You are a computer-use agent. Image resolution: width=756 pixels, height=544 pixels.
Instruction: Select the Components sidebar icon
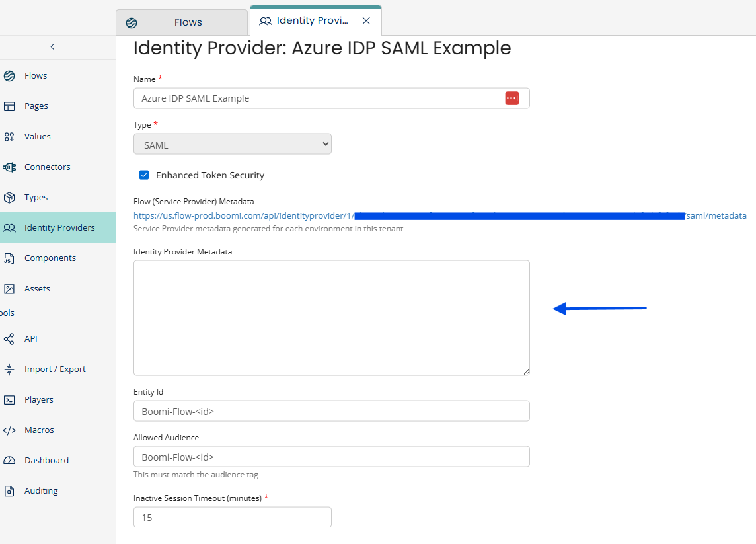pos(13,258)
